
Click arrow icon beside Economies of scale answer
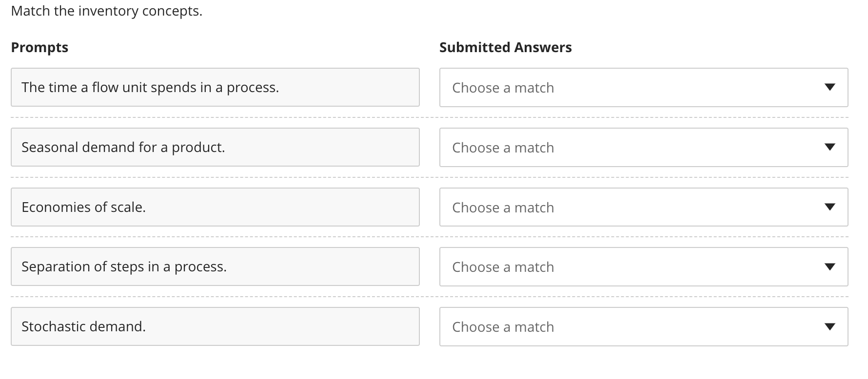[x=829, y=207]
